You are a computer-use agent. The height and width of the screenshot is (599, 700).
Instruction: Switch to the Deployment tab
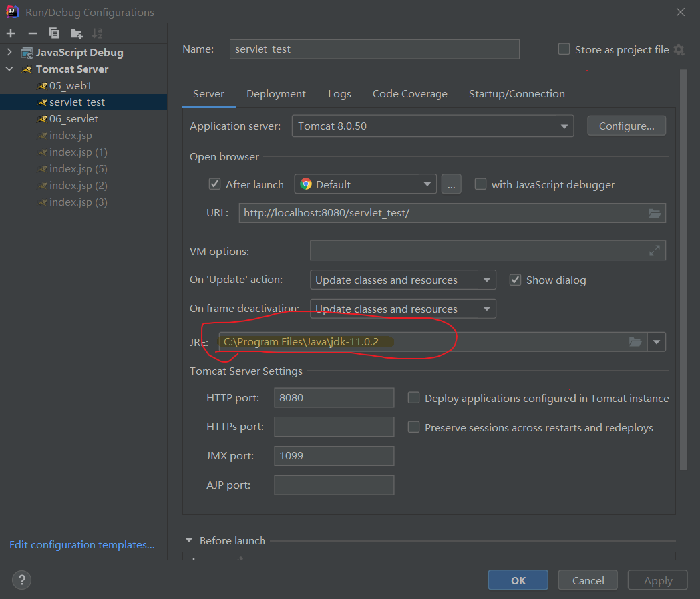[x=276, y=94]
